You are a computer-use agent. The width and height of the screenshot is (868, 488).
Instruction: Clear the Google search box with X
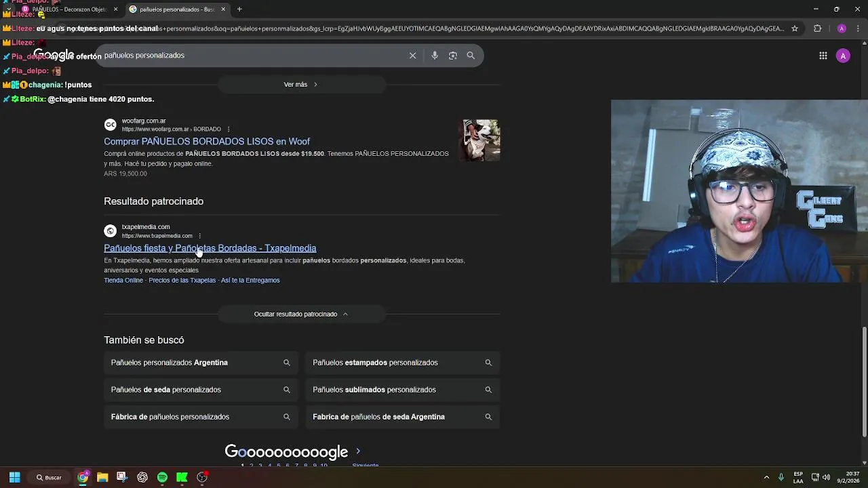[412, 56]
